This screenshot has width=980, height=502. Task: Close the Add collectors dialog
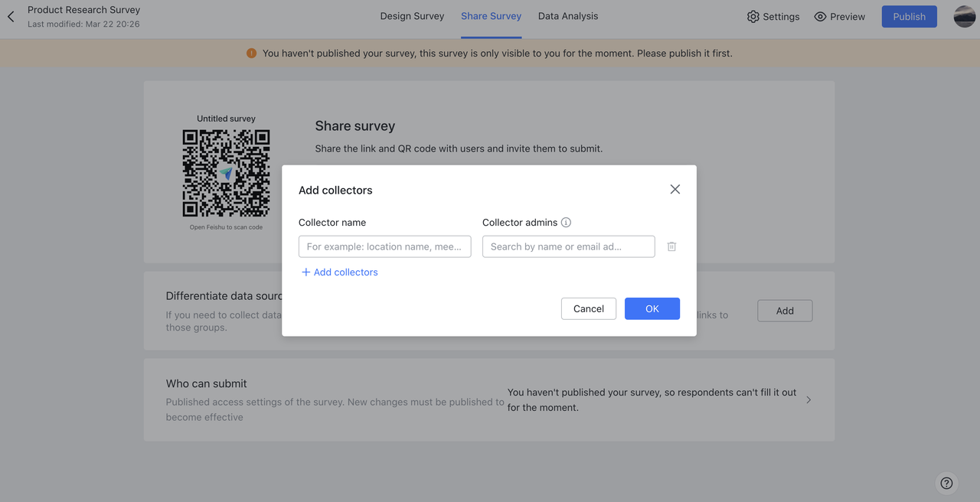(x=675, y=189)
